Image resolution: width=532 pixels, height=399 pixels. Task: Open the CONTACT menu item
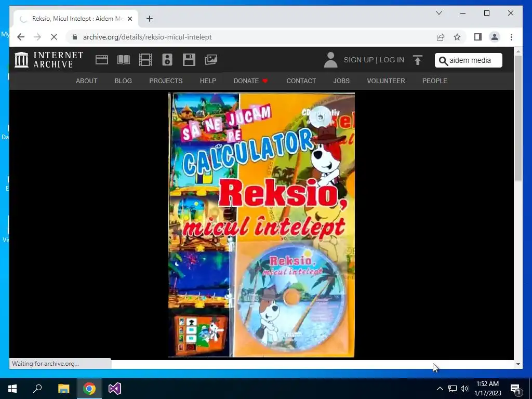coord(301,81)
